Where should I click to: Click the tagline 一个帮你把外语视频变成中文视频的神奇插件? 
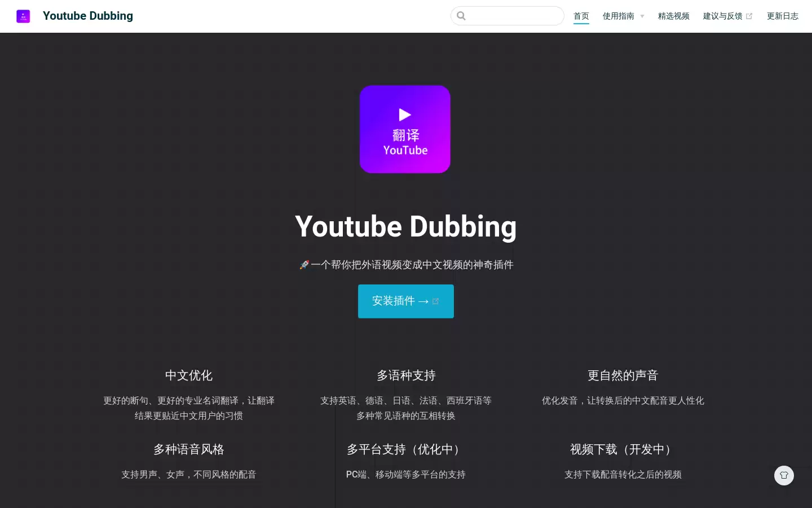412,265
